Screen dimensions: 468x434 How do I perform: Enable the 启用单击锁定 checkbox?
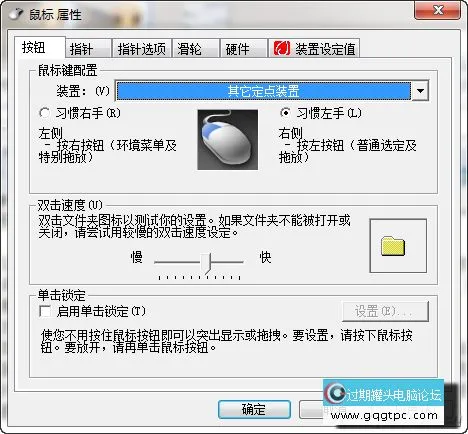45,311
